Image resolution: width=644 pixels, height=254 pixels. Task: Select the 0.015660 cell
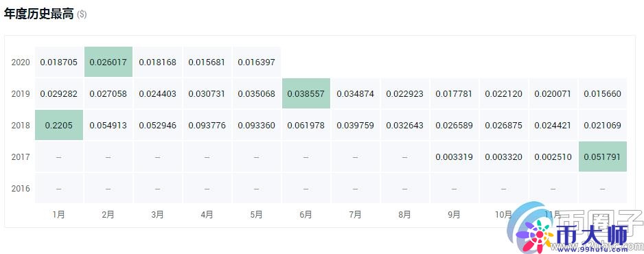point(603,94)
